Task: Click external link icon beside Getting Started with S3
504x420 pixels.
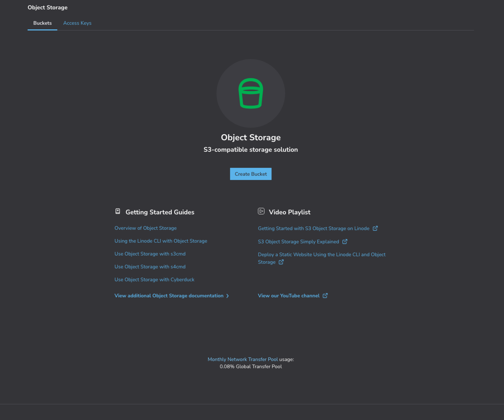Action: [375, 228]
